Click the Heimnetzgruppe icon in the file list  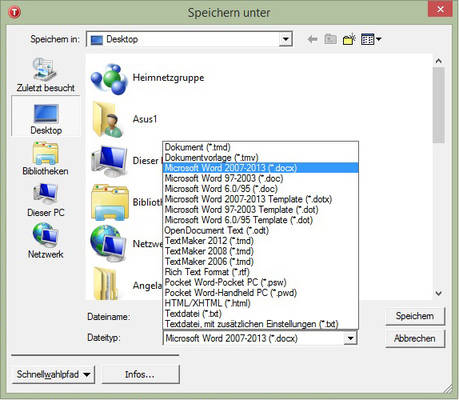click(x=109, y=79)
